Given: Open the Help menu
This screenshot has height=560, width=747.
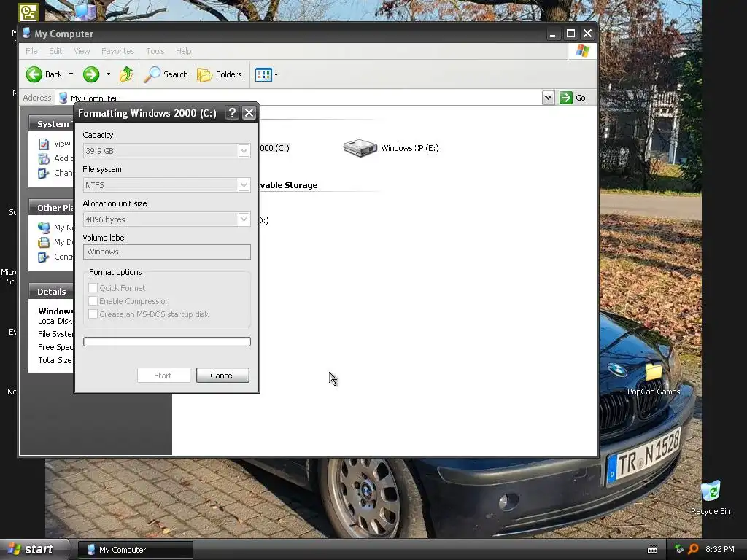Looking at the screenshot, I should pyautogui.click(x=183, y=51).
